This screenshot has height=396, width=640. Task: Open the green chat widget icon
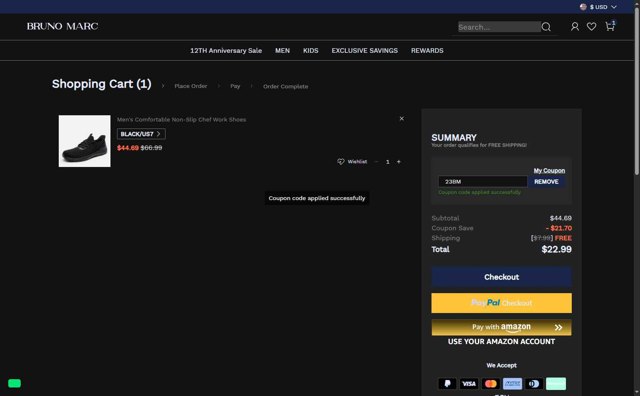pyautogui.click(x=14, y=383)
